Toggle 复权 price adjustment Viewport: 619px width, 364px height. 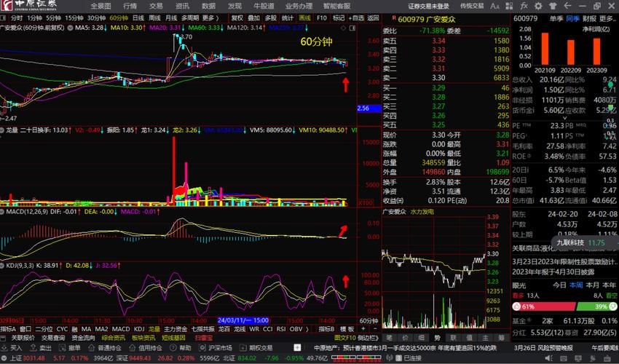(237, 18)
